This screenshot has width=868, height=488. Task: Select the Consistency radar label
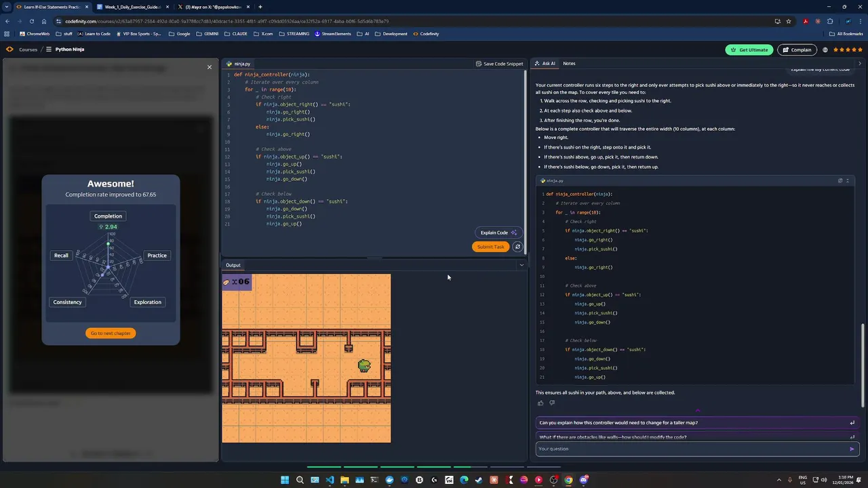pos(67,302)
